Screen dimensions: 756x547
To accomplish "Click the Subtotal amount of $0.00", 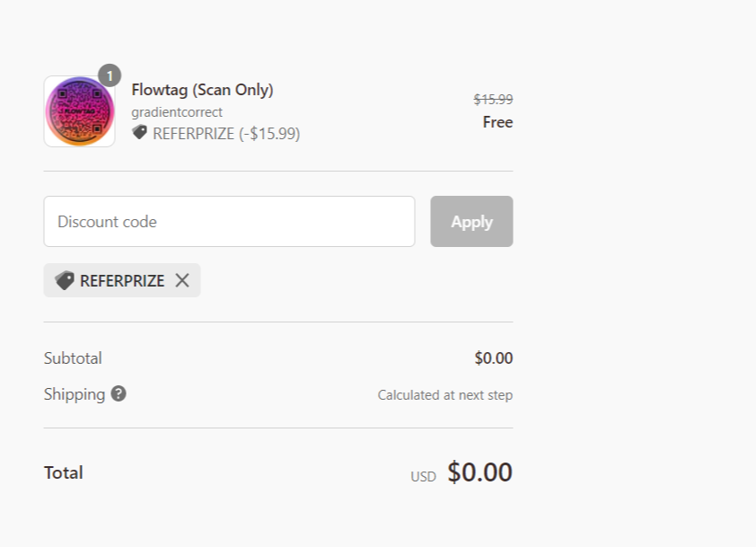I will click(x=495, y=357).
